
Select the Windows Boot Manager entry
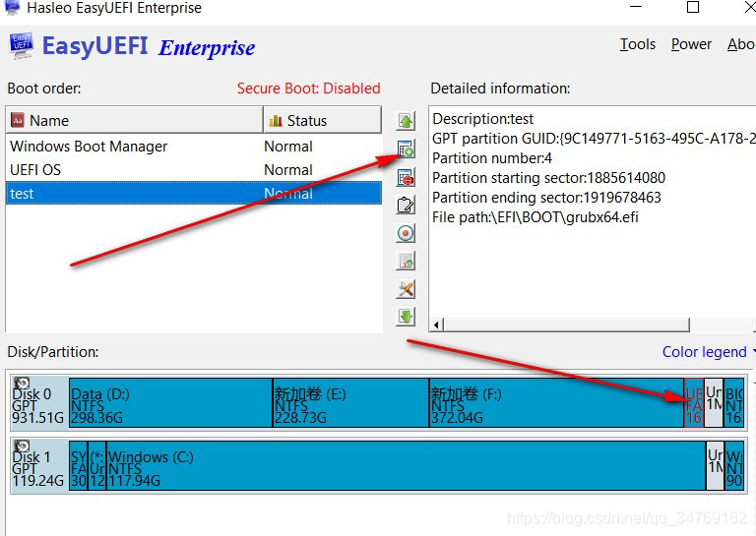click(x=194, y=147)
